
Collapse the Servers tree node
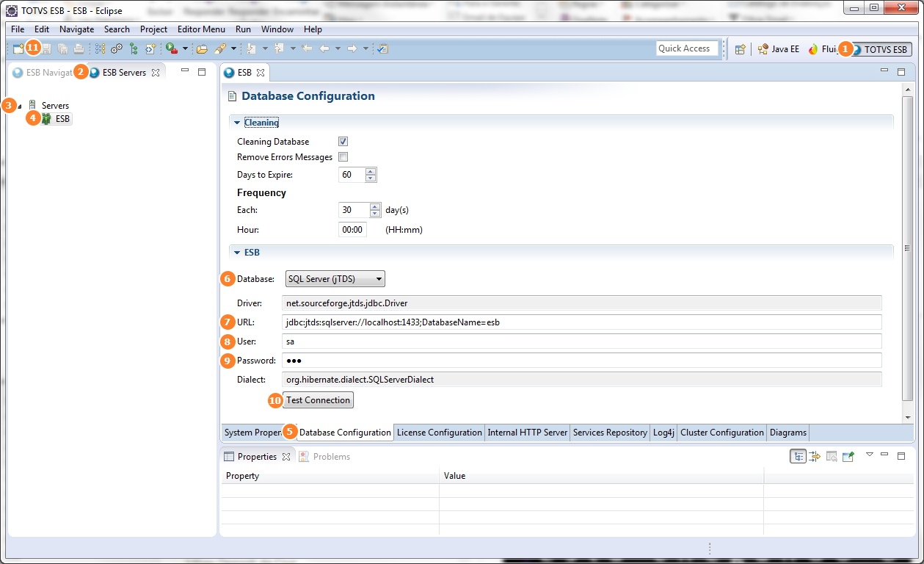tap(19, 106)
